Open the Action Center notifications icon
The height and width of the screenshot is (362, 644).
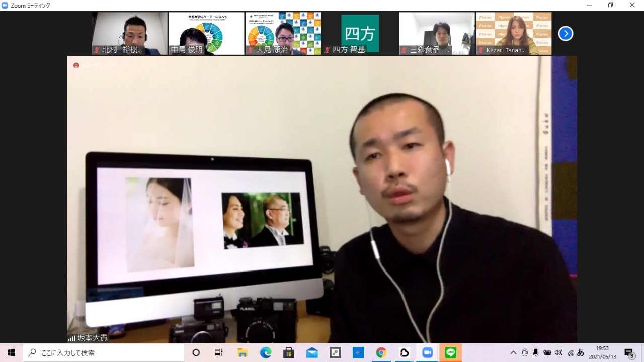tap(629, 352)
